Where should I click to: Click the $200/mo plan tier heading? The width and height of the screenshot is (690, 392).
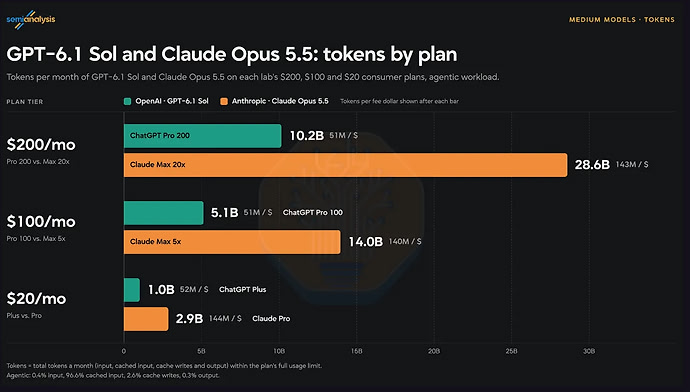tap(41, 145)
